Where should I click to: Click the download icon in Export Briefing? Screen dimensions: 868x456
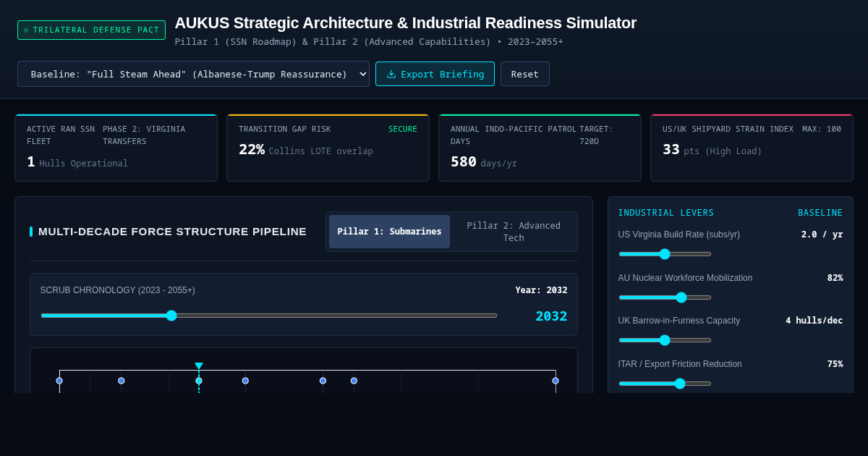(391, 74)
